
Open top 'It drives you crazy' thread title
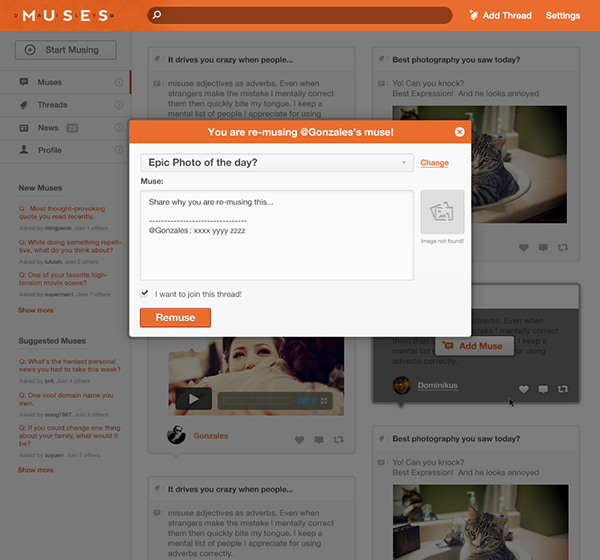pyautogui.click(x=230, y=60)
